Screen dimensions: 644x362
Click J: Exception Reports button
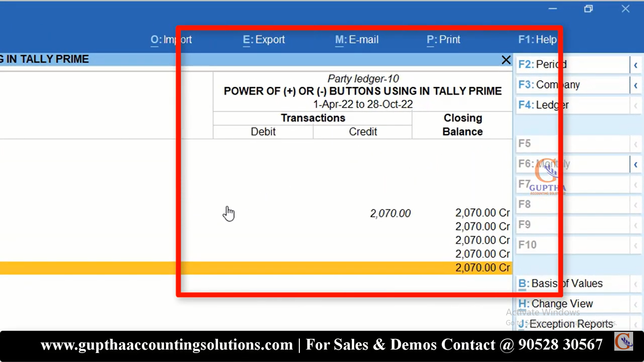tap(573, 324)
